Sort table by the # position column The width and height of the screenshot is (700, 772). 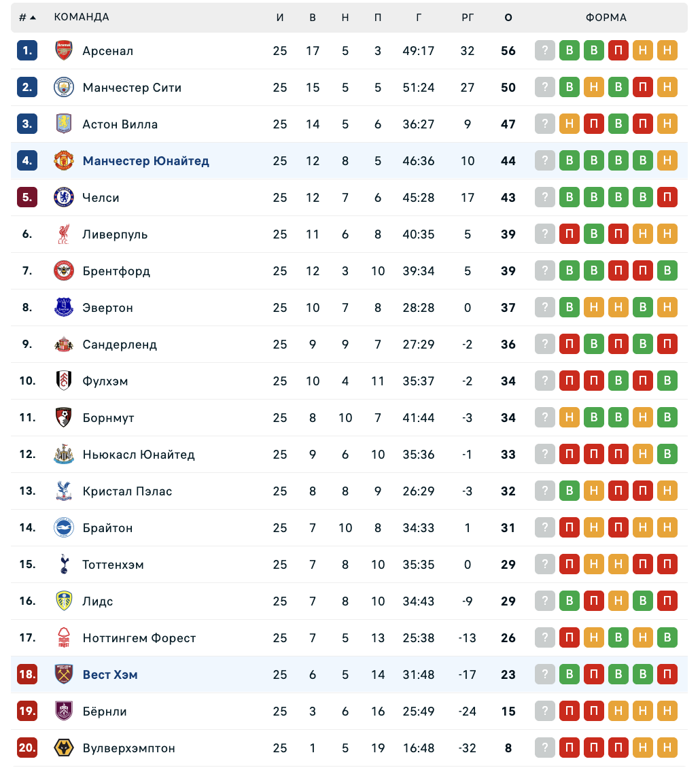point(27,18)
